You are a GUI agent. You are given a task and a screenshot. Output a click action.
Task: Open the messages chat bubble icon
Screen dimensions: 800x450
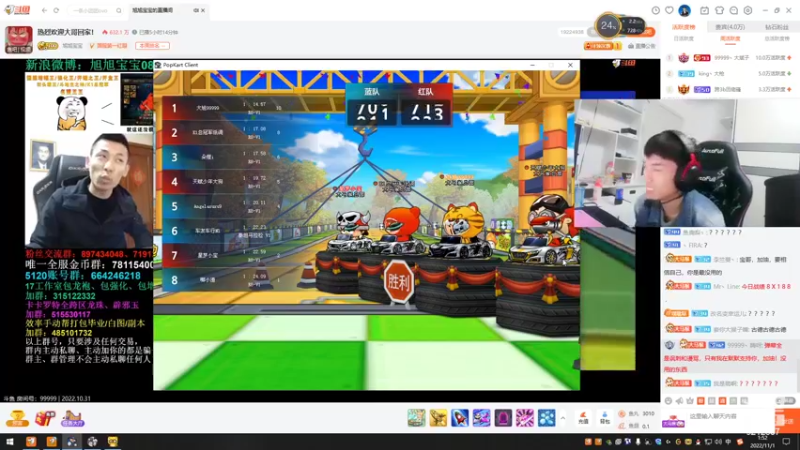[734, 10]
